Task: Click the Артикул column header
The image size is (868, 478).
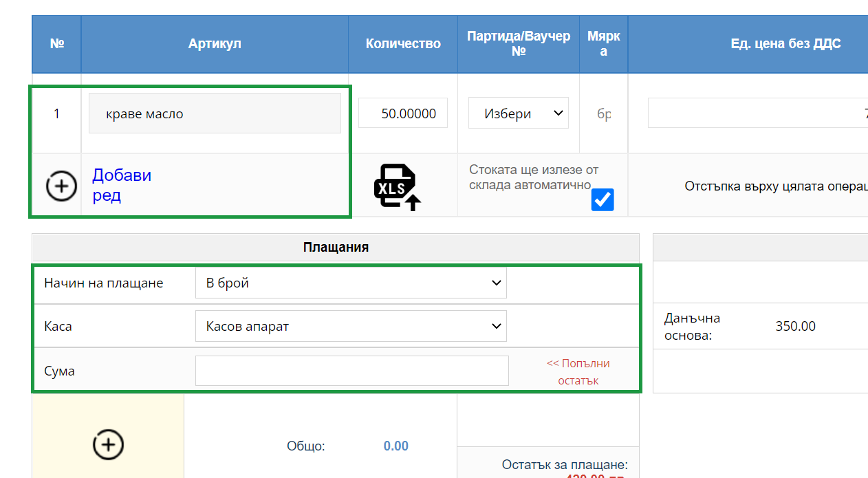Action: [215, 44]
